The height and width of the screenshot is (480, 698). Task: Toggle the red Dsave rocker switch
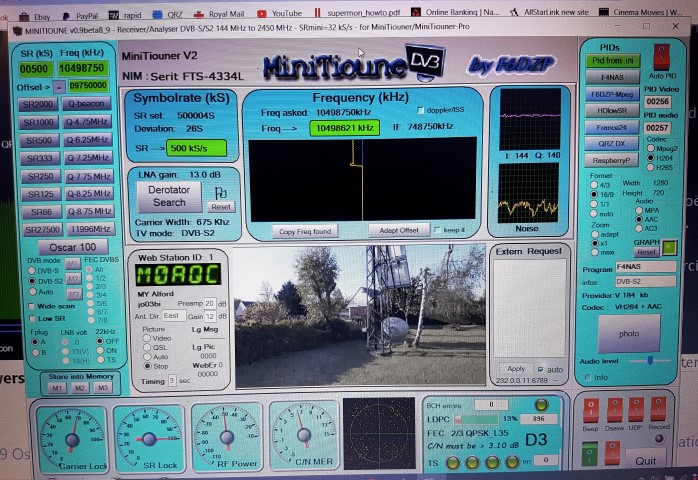[x=614, y=410]
